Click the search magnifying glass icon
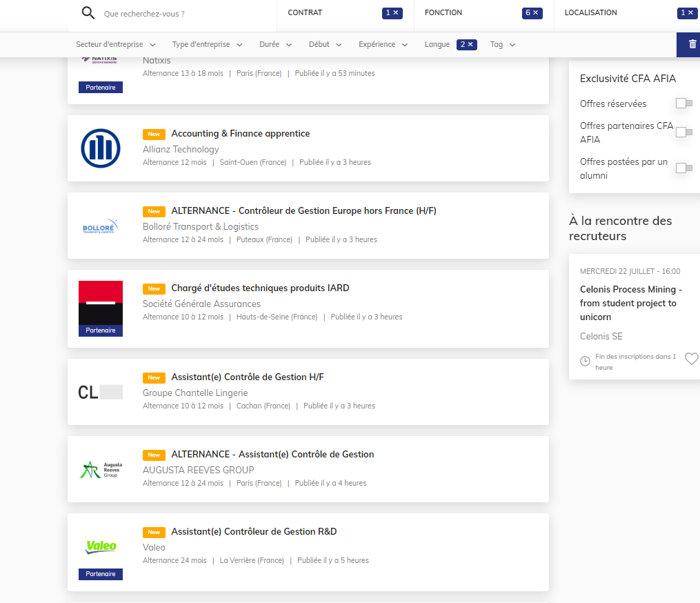Viewport: 700px width, 603px height. coord(88,13)
